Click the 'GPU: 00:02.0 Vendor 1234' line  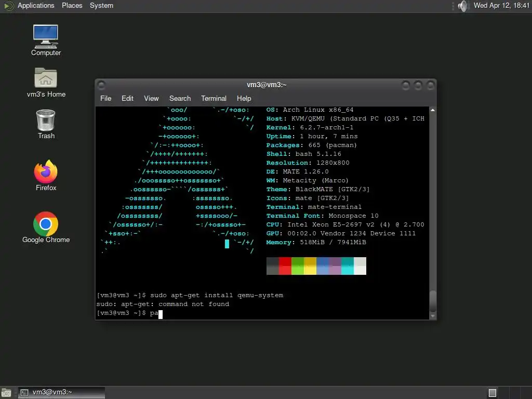click(x=341, y=233)
